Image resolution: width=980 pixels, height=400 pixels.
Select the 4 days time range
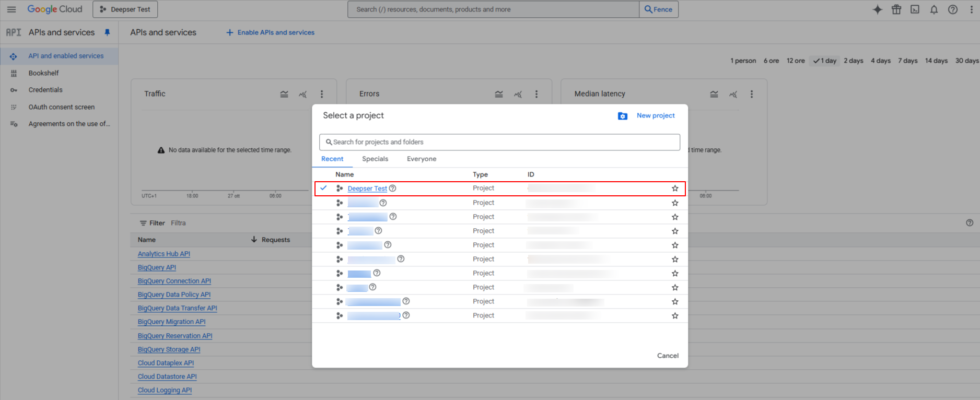(880, 61)
